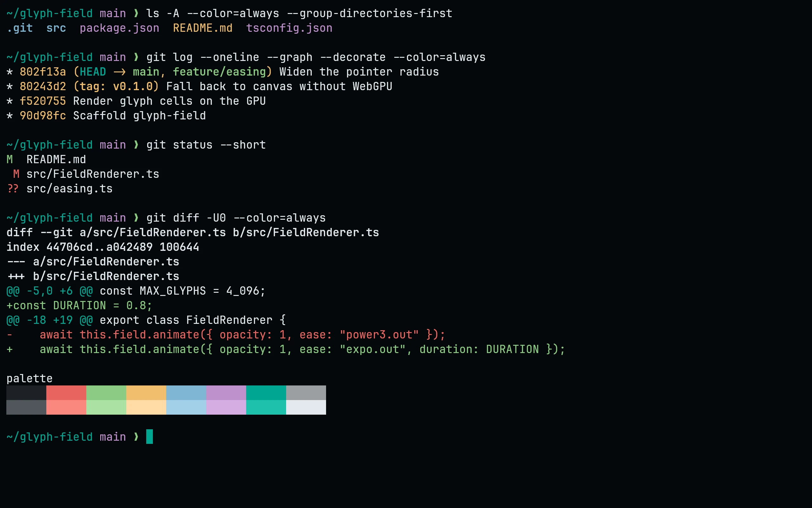Pick the yellow-orange swatch in top palette row
This screenshot has height=508, width=812.
(x=146, y=393)
